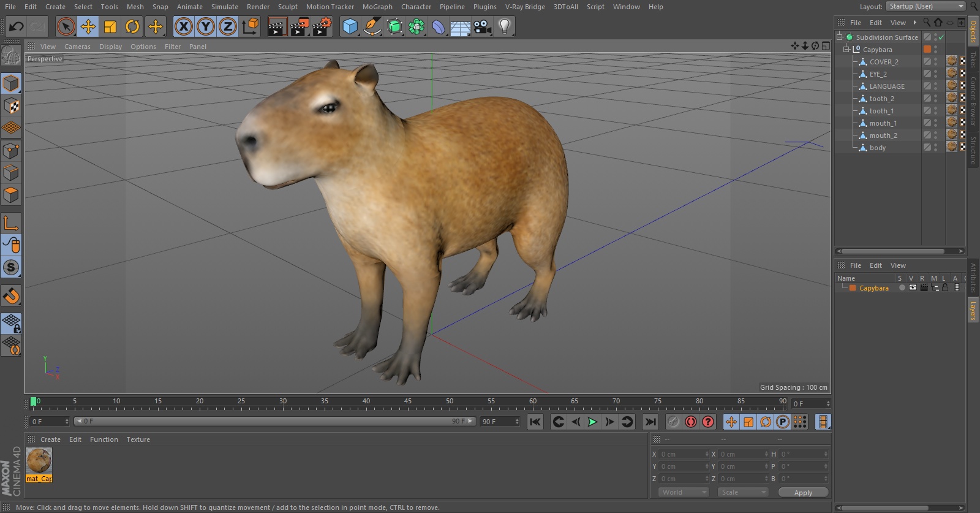Select the LANGUAGE object in tree
This screenshot has width=980, height=513.
point(887,86)
